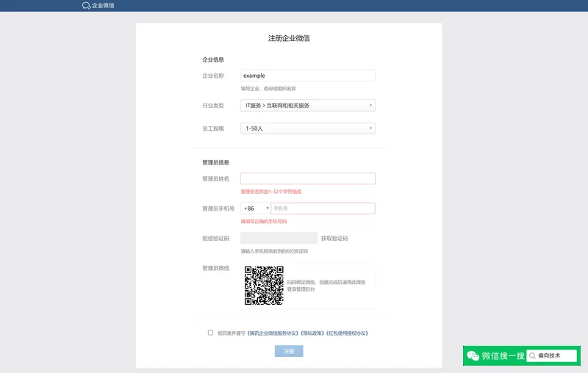Click the 注册企业微信 page title

coord(289,38)
